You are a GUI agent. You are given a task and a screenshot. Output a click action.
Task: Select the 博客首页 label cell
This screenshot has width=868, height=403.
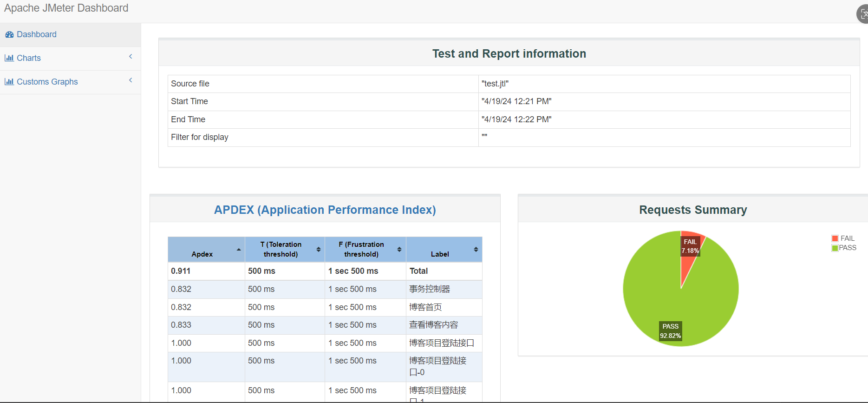[444, 307]
